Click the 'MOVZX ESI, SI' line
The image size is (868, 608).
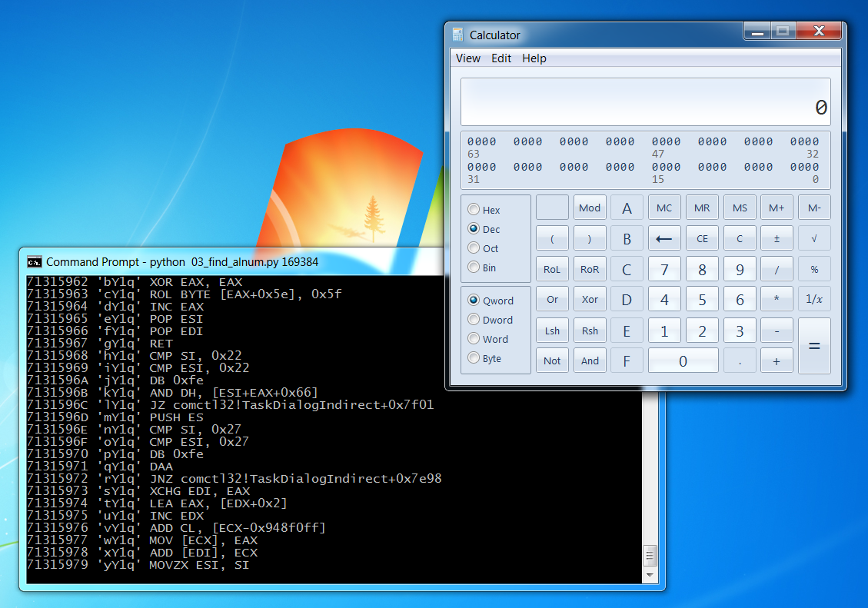138,565
